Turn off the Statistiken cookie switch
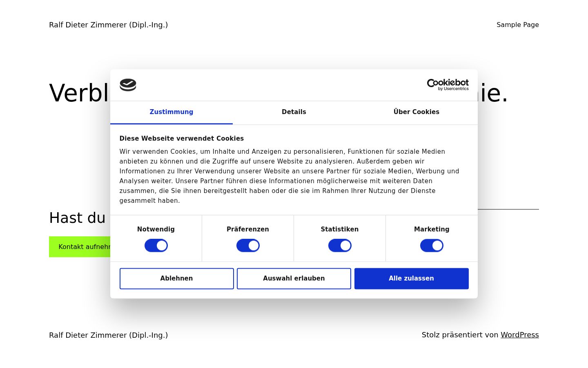Screen dimensions: 588x368 [340, 245]
